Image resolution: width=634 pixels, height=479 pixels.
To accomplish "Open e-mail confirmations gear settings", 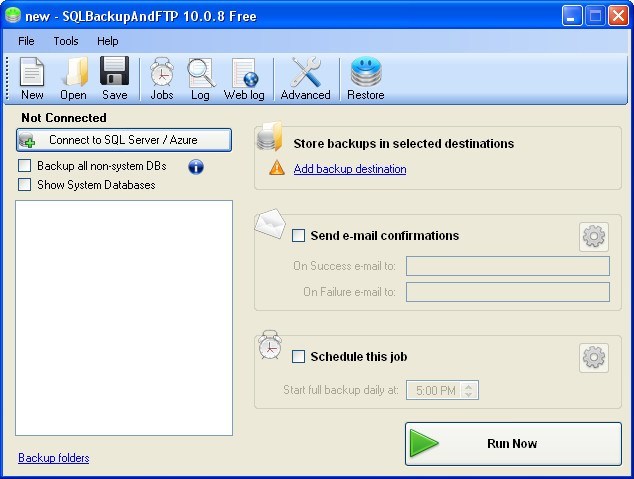I will point(594,236).
